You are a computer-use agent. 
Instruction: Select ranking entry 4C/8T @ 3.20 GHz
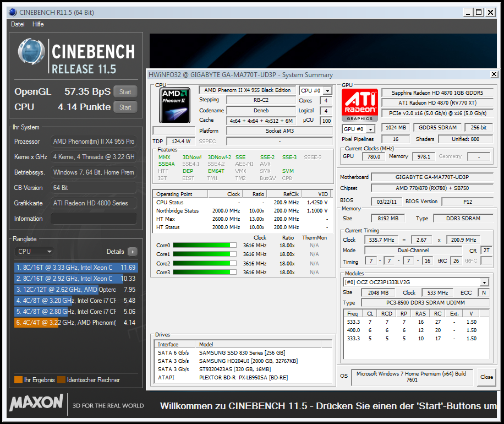pos(76,301)
